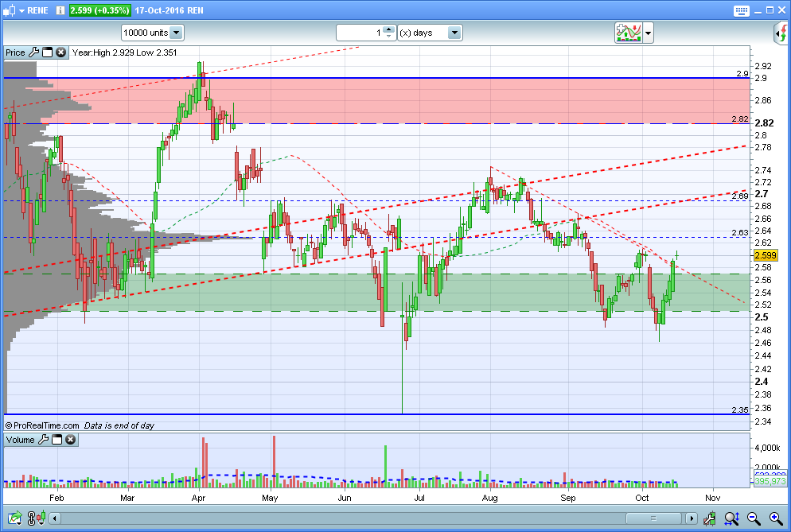Click the horizontal zoom fit icon
791x532 pixels.
[732, 519]
